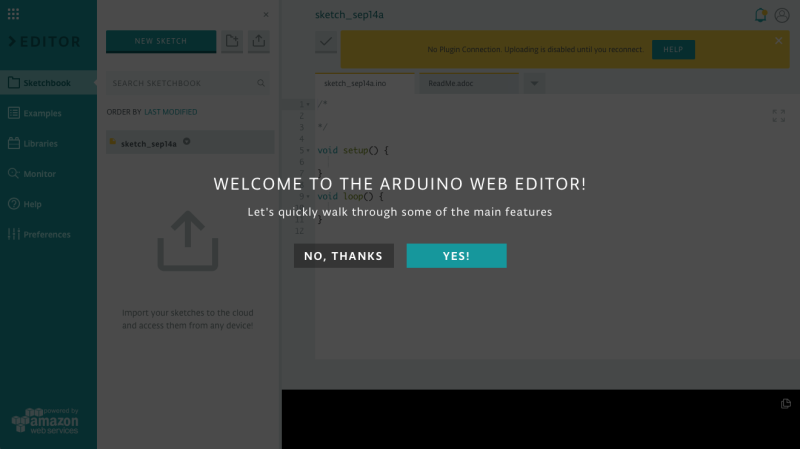Open the notifications bell

(760, 15)
